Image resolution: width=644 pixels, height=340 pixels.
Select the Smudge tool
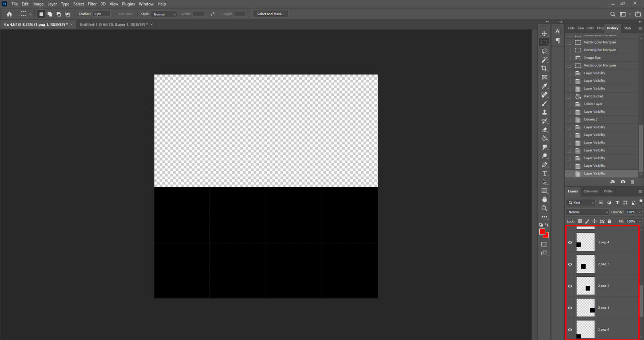tap(544, 147)
